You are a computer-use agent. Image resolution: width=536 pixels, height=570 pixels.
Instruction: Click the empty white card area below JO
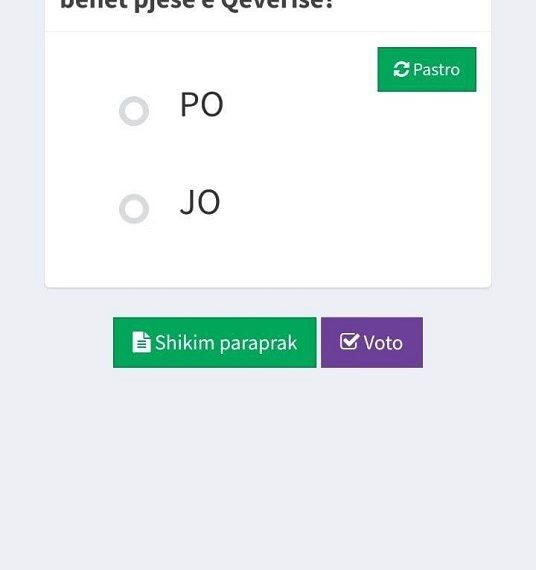click(x=268, y=254)
